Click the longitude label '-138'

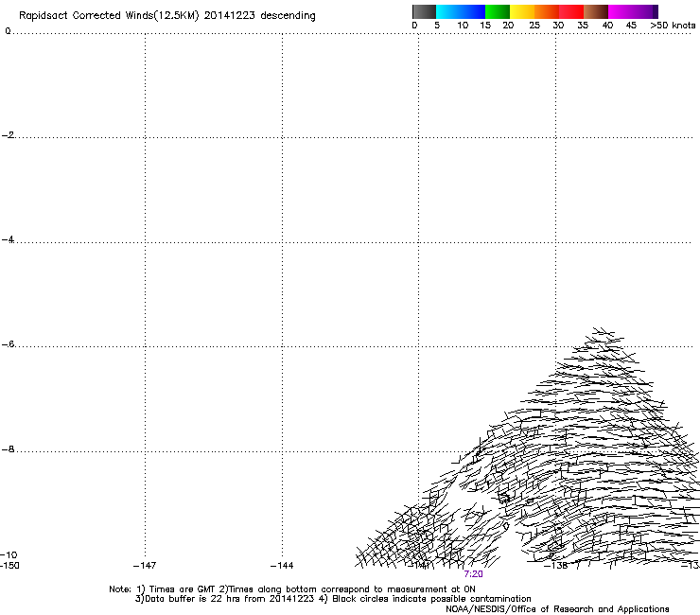[x=556, y=566]
